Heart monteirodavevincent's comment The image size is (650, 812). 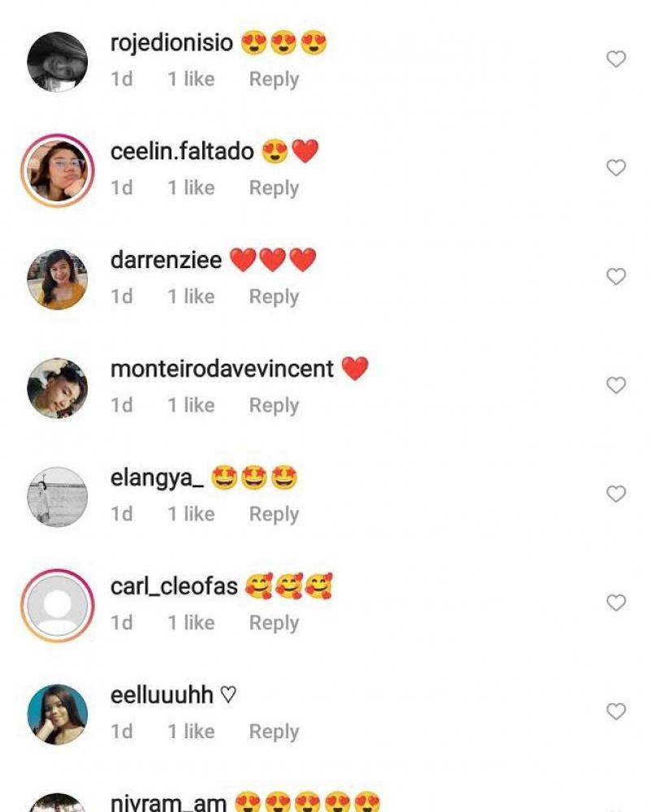[617, 385]
